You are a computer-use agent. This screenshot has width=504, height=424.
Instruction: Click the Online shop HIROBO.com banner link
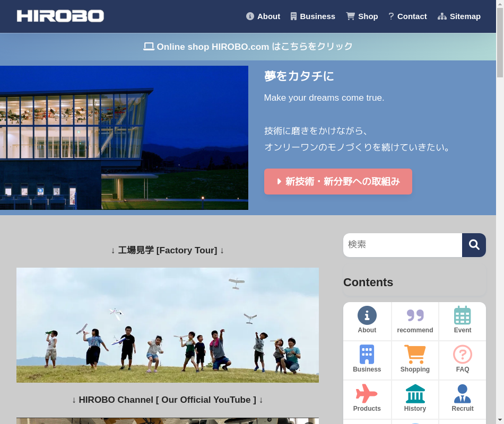[248, 47]
